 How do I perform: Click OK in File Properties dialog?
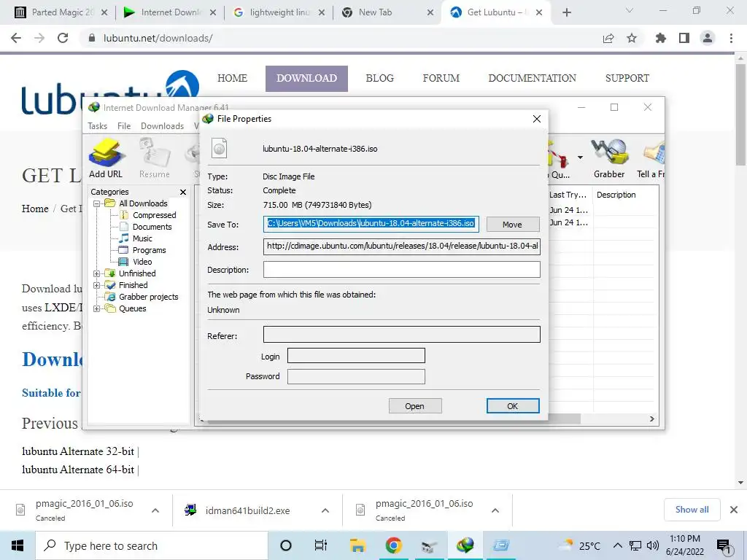pos(513,405)
